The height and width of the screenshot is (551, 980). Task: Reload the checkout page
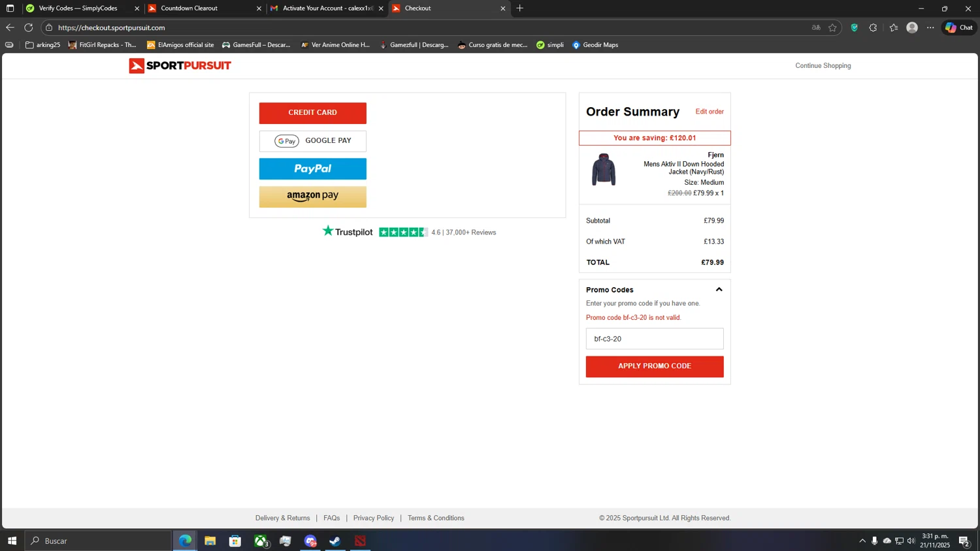point(28,27)
